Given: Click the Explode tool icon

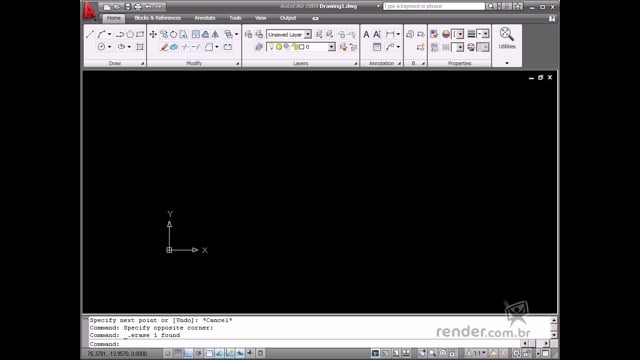Looking at the screenshot, I should point(174,47).
